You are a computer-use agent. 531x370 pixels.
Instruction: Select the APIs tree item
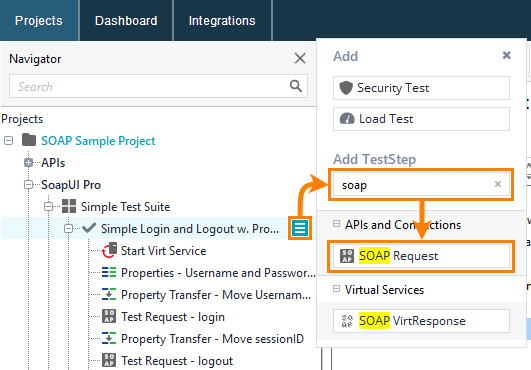[53, 163]
